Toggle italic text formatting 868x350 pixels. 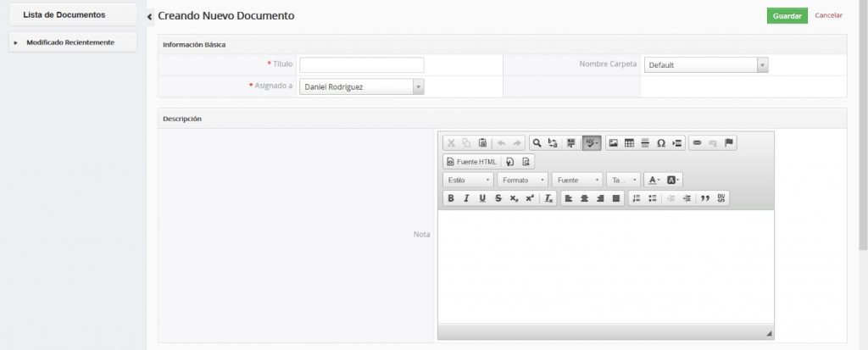click(x=466, y=198)
